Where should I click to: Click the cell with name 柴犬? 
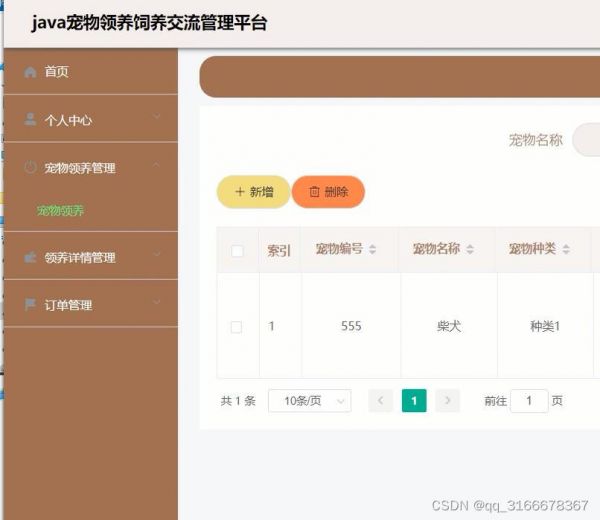[x=449, y=326]
